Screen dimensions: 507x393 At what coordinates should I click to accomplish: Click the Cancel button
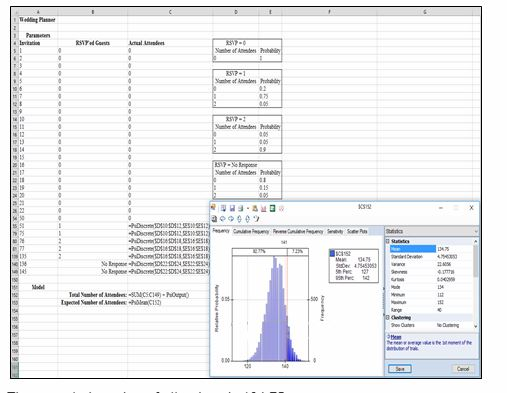coord(463,369)
